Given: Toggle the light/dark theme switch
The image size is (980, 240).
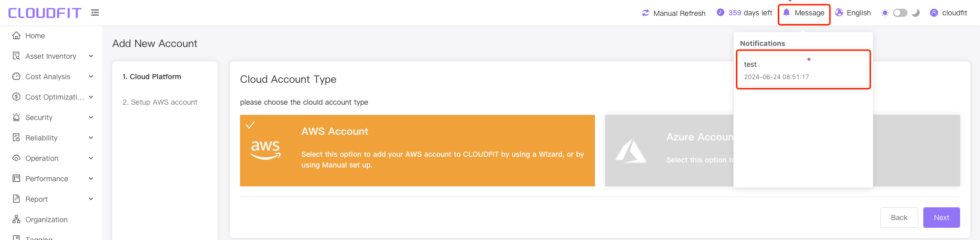Looking at the screenshot, I should tap(900, 13).
